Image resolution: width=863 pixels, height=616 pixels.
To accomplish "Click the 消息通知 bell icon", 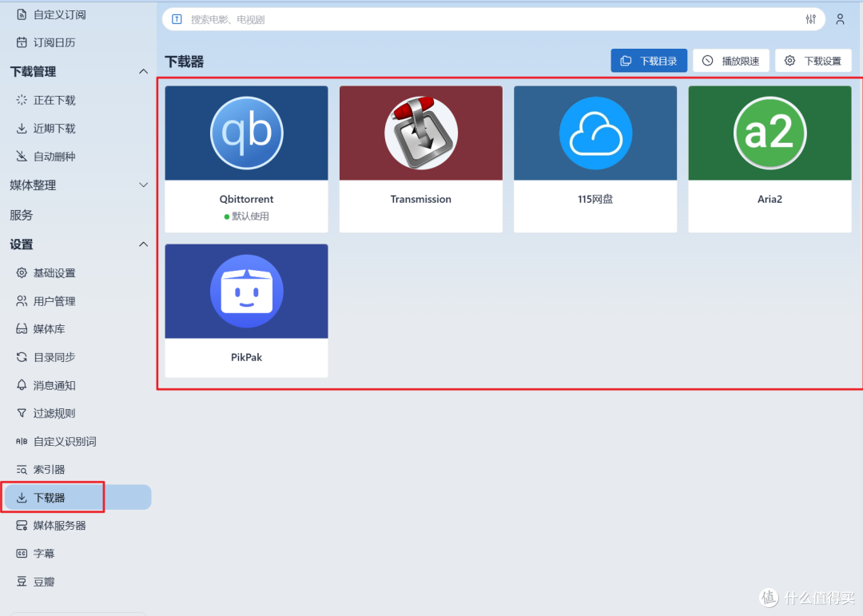I will [22, 385].
